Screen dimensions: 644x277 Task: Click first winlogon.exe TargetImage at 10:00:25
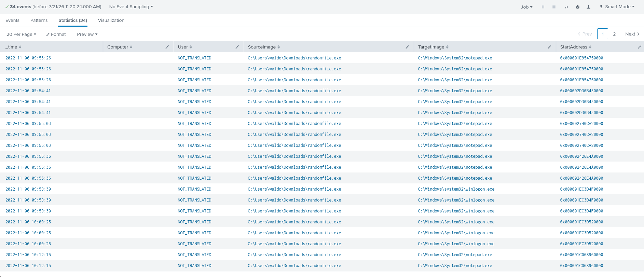point(456,222)
